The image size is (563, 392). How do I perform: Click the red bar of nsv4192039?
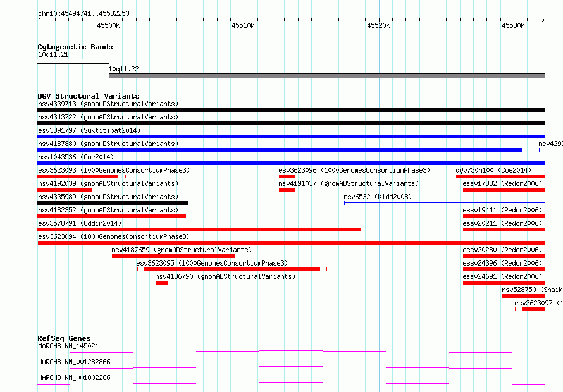(65, 190)
